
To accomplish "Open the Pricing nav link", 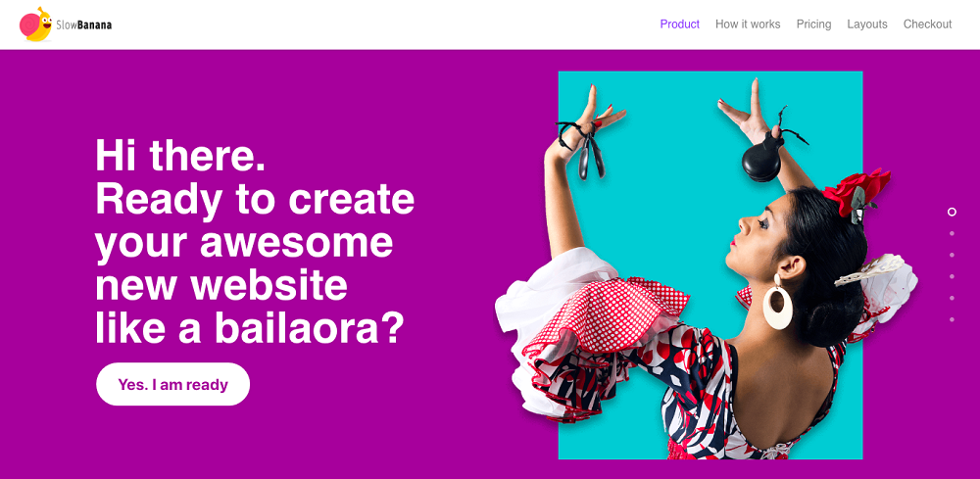I will click(813, 24).
